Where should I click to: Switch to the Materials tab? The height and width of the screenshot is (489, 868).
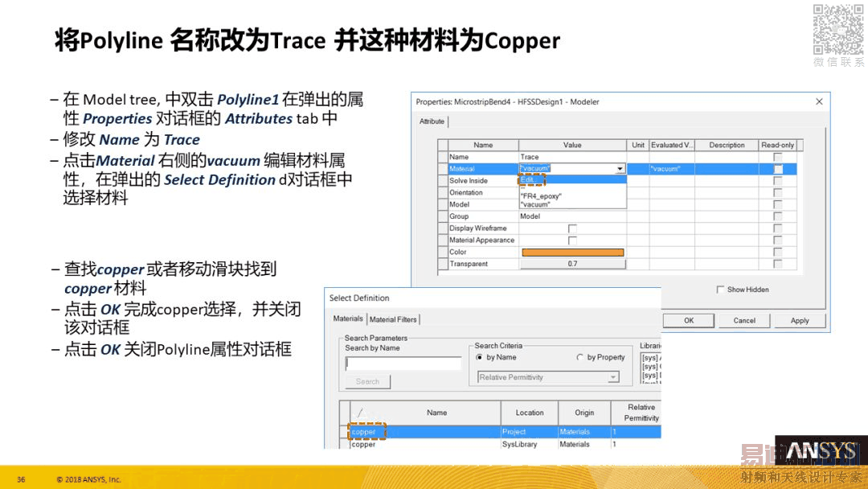point(348,318)
